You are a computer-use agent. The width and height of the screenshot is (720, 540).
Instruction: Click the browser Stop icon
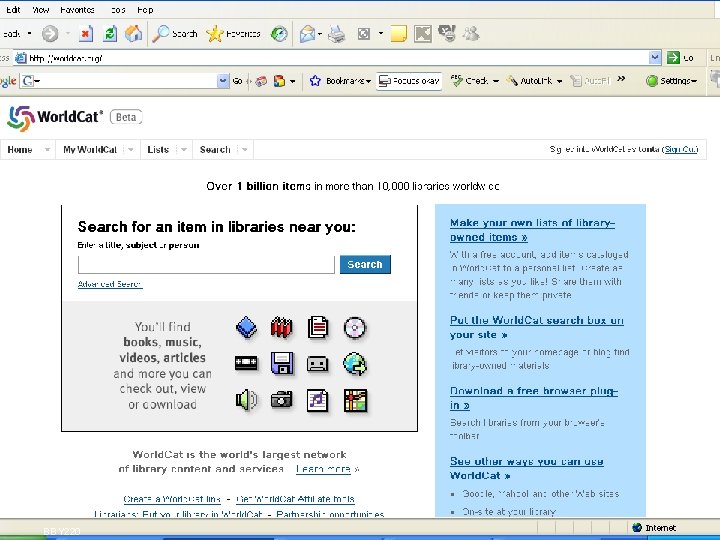coord(85,34)
